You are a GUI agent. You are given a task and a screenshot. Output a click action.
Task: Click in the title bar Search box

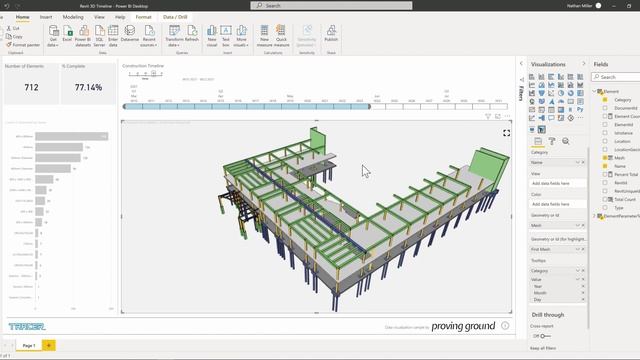(x=331, y=6)
